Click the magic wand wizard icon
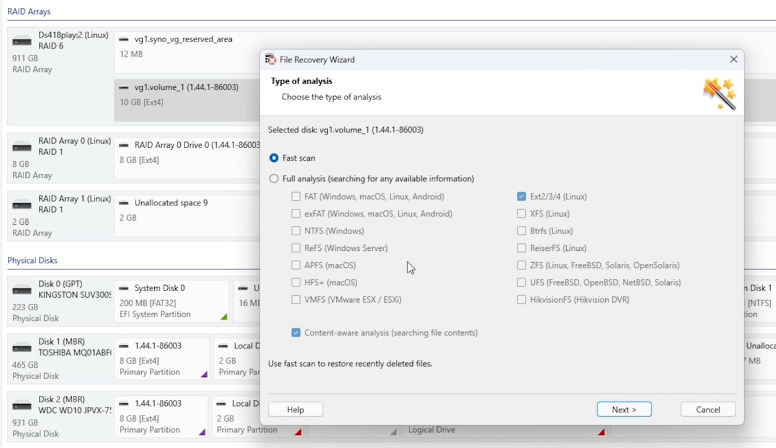Screen dimensions: 776x448 pos(719,94)
